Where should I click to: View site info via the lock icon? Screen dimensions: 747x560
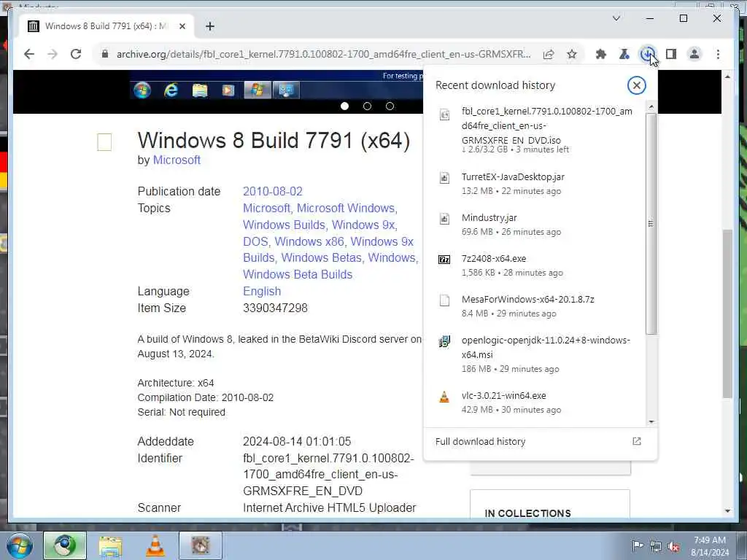[105, 54]
